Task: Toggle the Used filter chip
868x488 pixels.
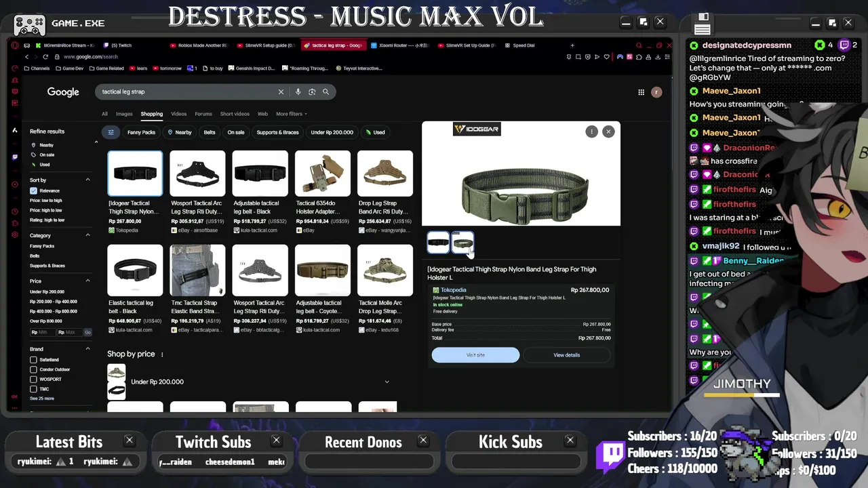Action: [x=376, y=132]
